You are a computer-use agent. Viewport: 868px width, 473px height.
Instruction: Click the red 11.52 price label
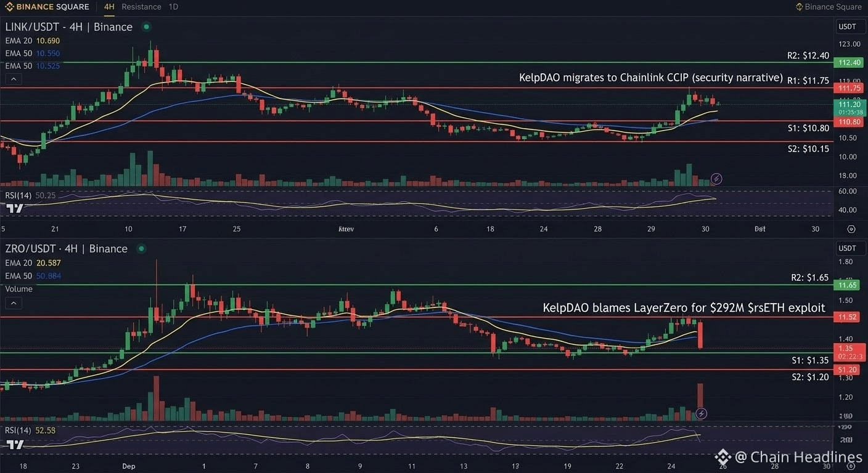point(847,317)
